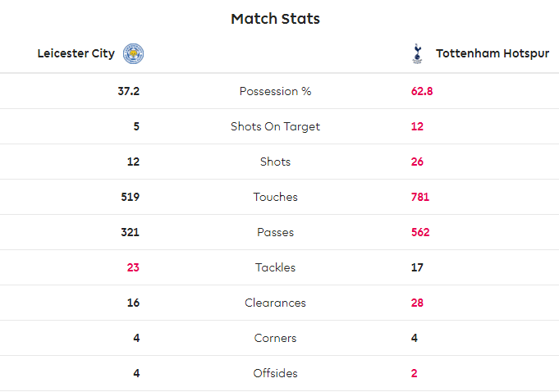Select the Shots On Target label
Viewport: 559px width, 392px height.
point(275,126)
